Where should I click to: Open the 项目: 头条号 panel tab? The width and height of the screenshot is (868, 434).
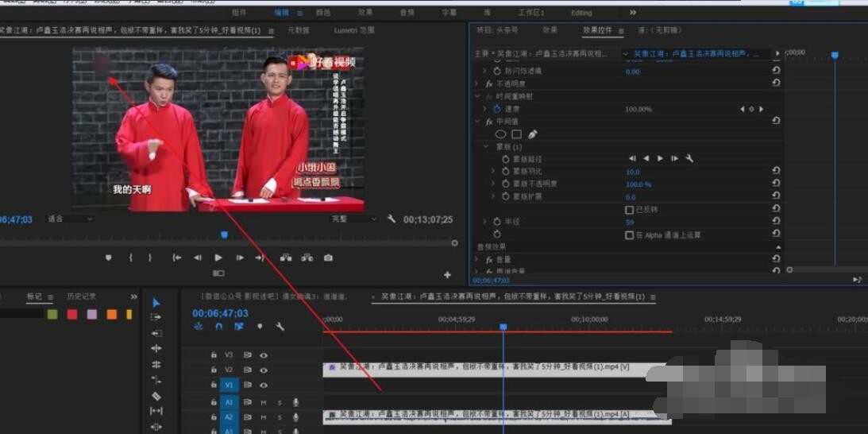point(496,30)
